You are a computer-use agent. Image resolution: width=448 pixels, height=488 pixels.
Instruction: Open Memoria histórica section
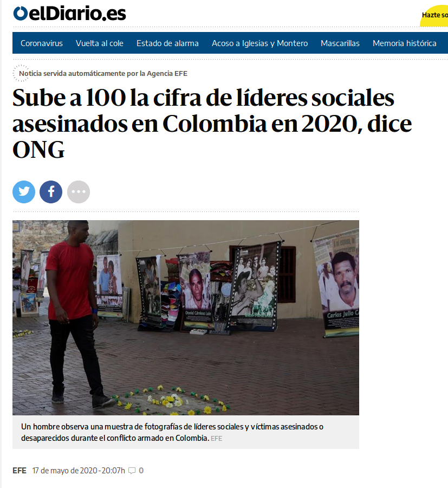click(405, 43)
